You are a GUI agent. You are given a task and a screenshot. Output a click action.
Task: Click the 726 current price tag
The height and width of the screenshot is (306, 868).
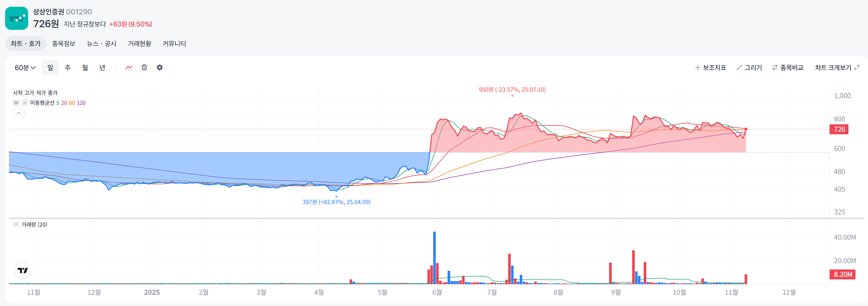point(839,129)
